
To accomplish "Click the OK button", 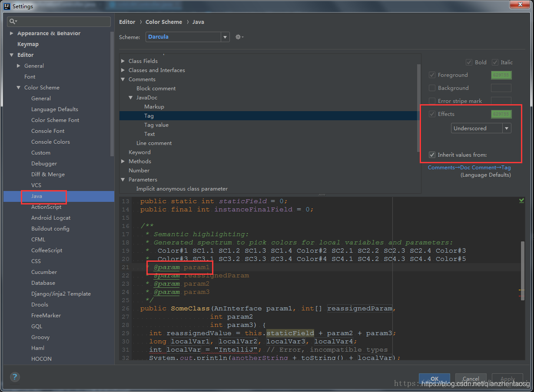I will (x=434, y=379).
